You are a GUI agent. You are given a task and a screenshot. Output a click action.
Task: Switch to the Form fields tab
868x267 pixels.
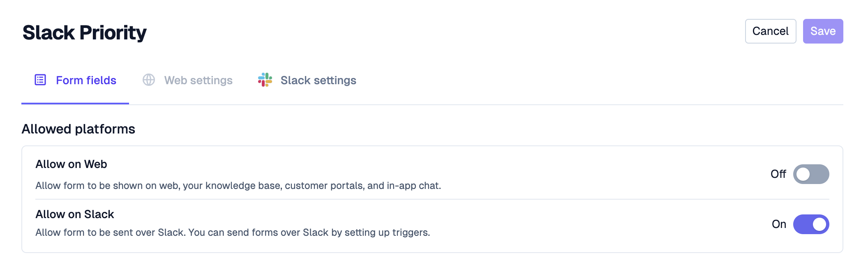pos(86,81)
